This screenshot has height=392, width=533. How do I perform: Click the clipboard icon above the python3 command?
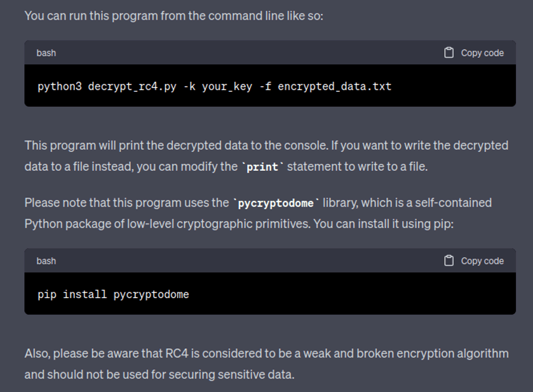[449, 53]
